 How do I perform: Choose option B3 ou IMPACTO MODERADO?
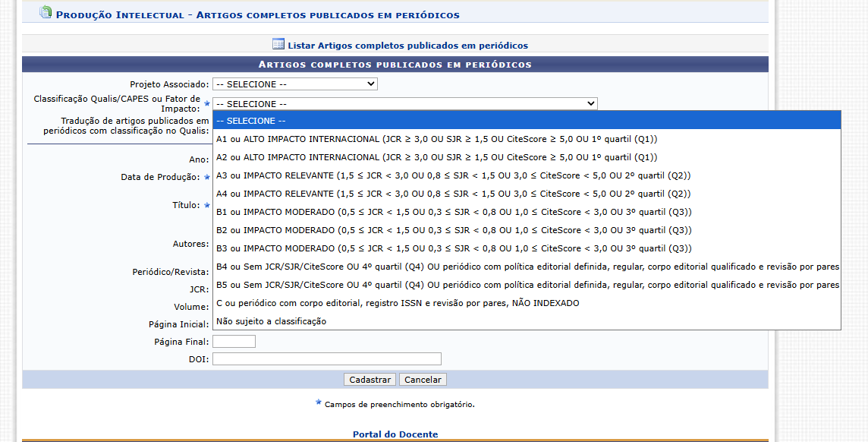pos(527,248)
